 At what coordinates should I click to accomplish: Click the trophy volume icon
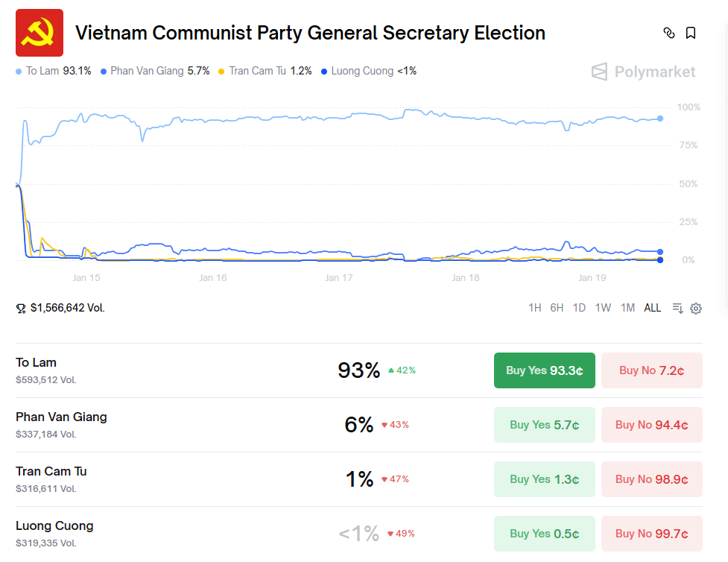coord(21,308)
